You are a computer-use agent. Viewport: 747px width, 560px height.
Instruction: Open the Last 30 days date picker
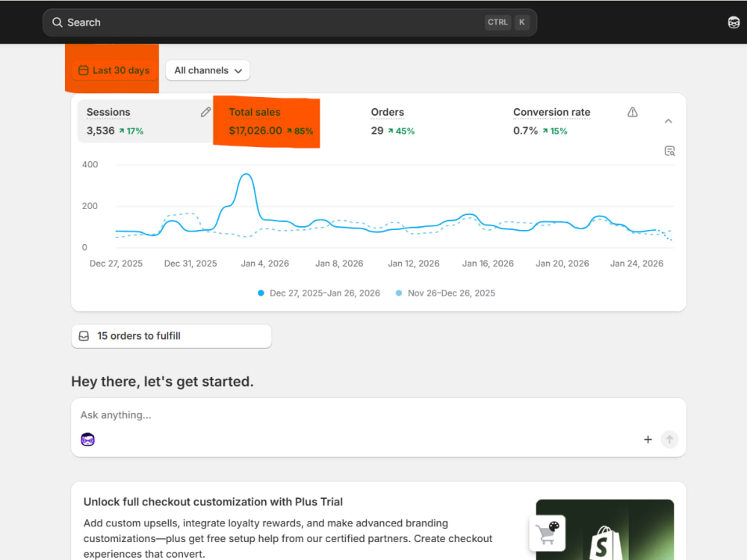(x=114, y=70)
